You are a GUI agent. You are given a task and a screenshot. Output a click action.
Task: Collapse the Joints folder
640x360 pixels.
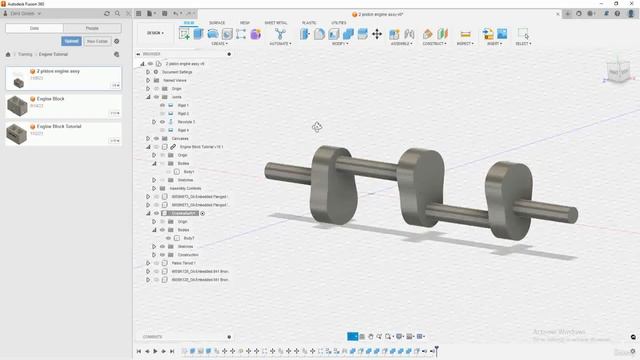(148, 97)
